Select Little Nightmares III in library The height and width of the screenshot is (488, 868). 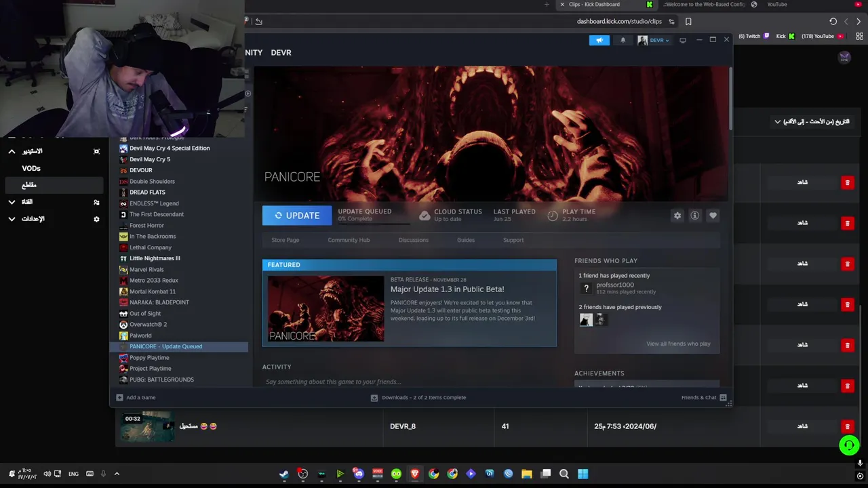pyautogui.click(x=155, y=258)
